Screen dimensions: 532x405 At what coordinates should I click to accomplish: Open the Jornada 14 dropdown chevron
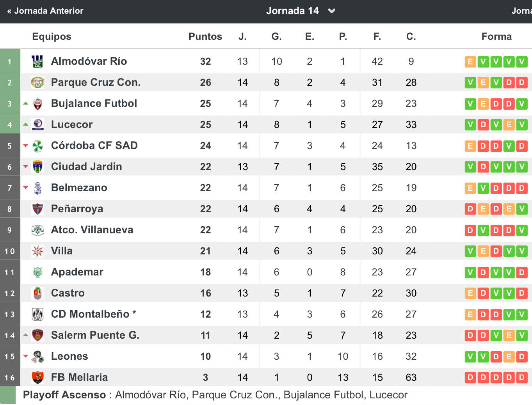point(332,11)
